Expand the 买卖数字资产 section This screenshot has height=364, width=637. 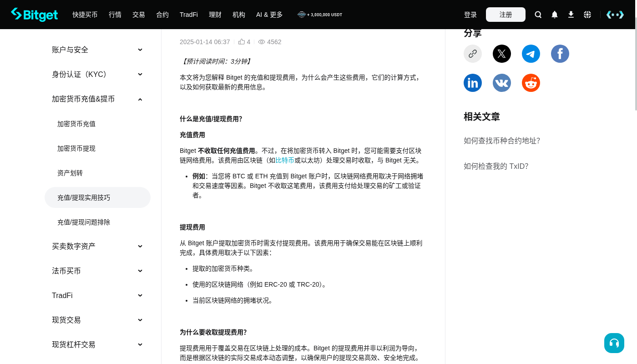97,246
